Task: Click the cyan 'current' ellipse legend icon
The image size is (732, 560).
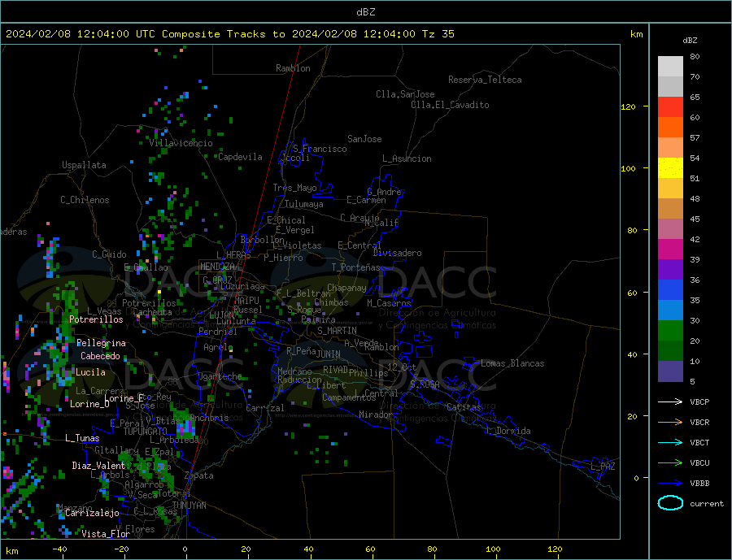Action: point(670,503)
